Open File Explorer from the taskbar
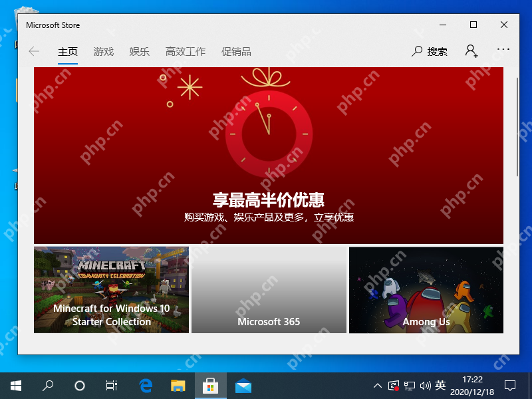The image size is (532, 399). 178,384
